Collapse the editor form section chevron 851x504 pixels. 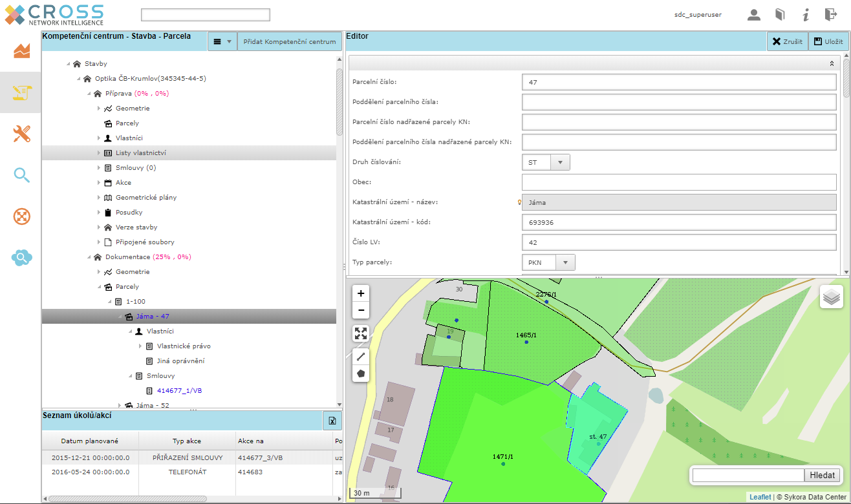832,64
